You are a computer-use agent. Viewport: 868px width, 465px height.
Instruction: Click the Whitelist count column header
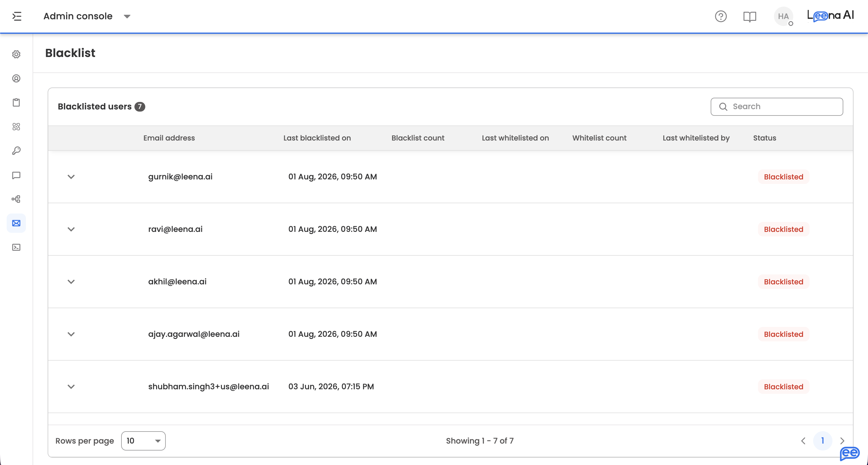tap(599, 138)
